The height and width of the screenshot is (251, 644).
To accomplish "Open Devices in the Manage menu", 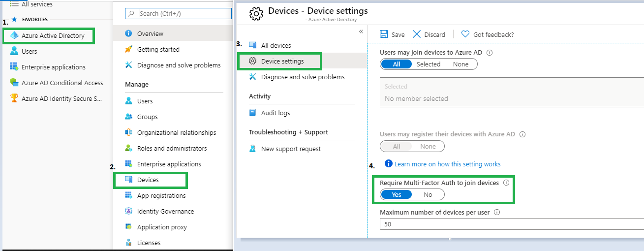I will [x=148, y=180].
